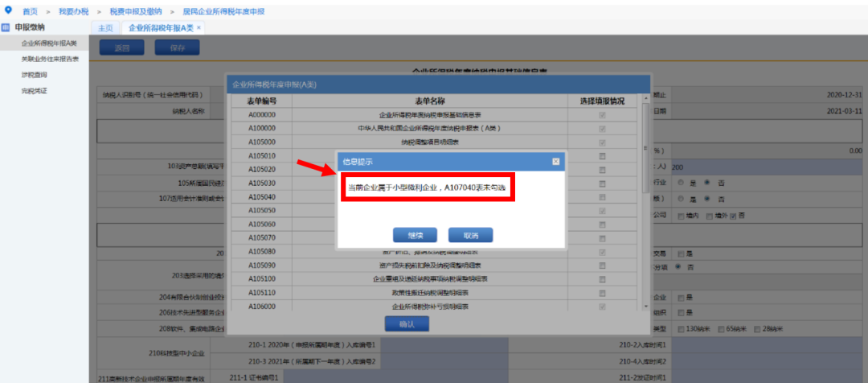
Task: Toggle the checkbox for form A100000
Action: coord(602,129)
